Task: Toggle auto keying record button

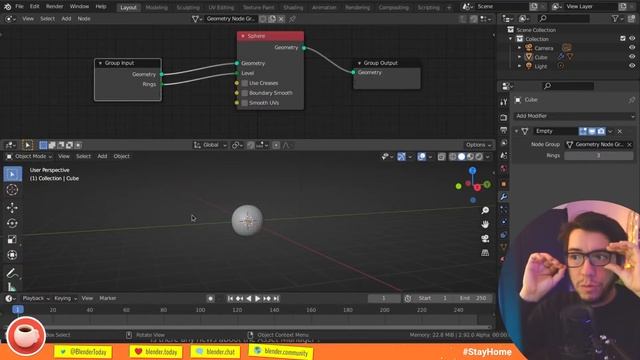Action: point(211,299)
